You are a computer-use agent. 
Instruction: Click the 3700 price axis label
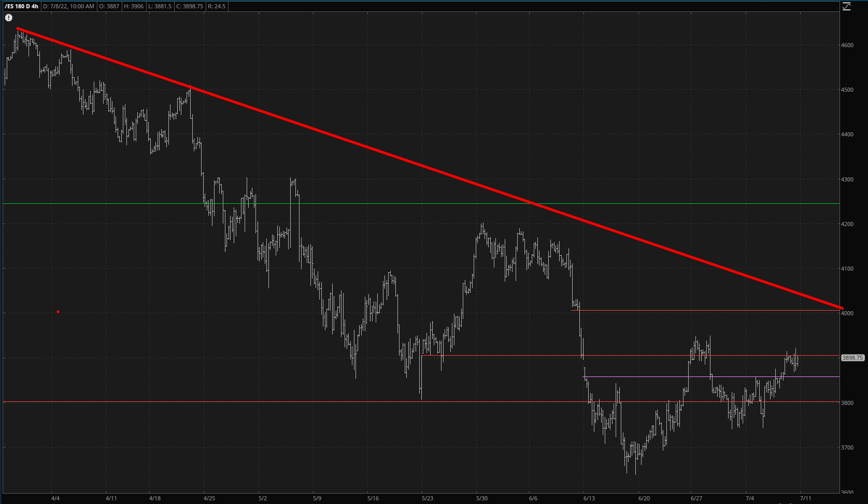click(x=847, y=447)
